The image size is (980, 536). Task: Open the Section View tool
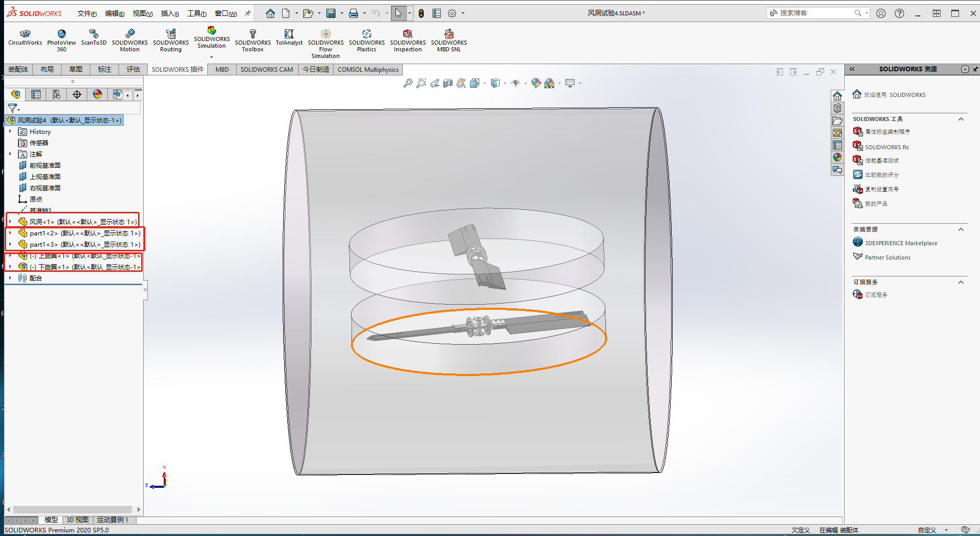(x=448, y=83)
